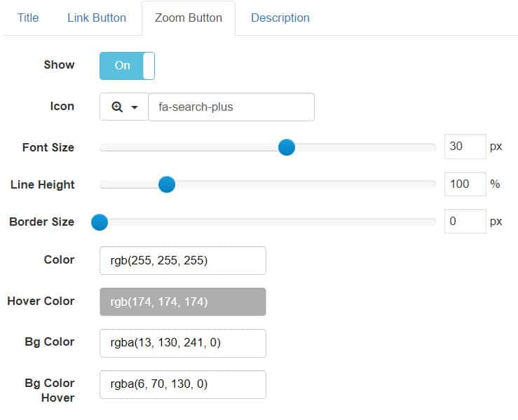The height and width of the screenshot is (420, 518).
Task: Click the Icon label
Action: 62,107
